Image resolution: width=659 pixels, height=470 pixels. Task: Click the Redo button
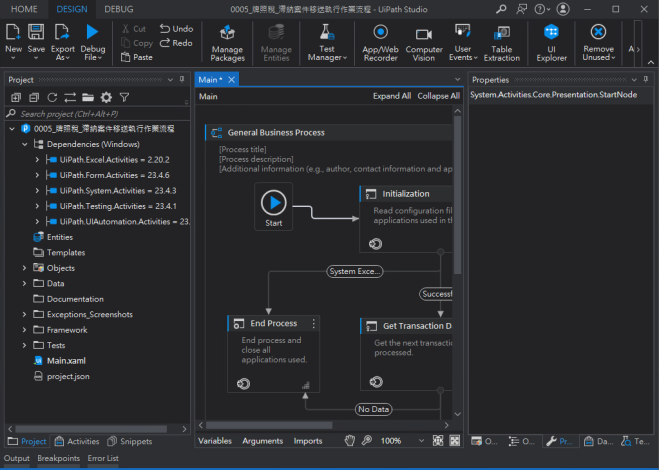point(177,42)
